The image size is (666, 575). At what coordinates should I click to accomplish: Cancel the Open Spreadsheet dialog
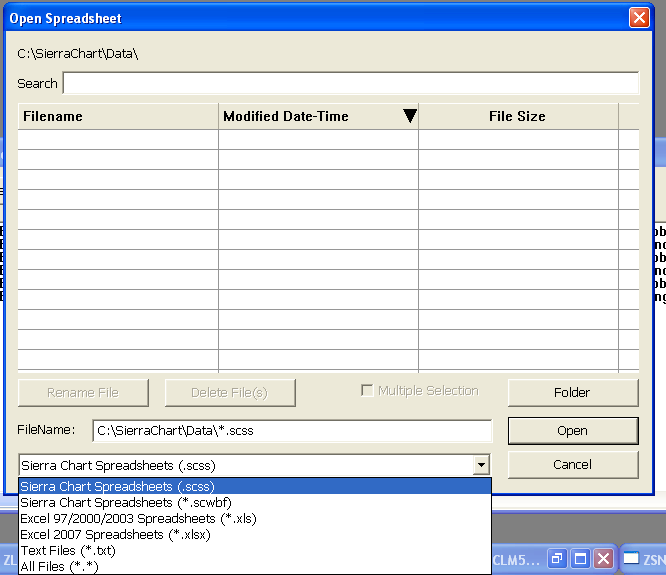[x=573, y=465]
